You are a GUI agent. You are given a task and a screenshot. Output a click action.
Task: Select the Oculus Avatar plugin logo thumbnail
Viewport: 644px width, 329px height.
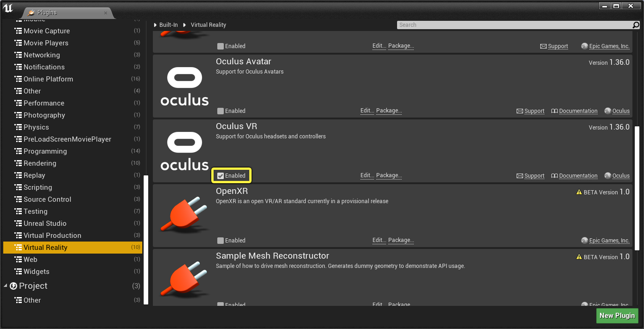tap(184, 86)
